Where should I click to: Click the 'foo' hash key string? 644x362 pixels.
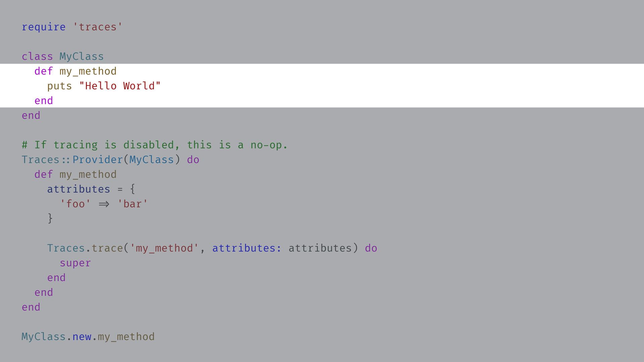pos(75,204)
